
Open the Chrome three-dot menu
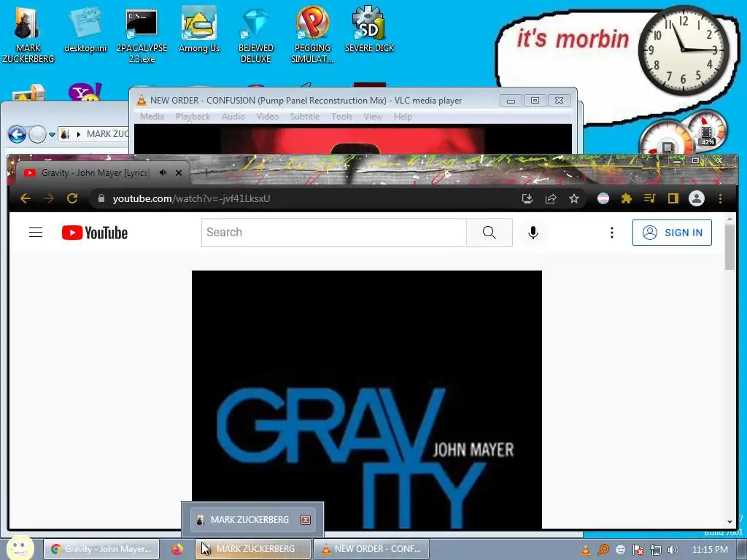(x=720, y=198)
